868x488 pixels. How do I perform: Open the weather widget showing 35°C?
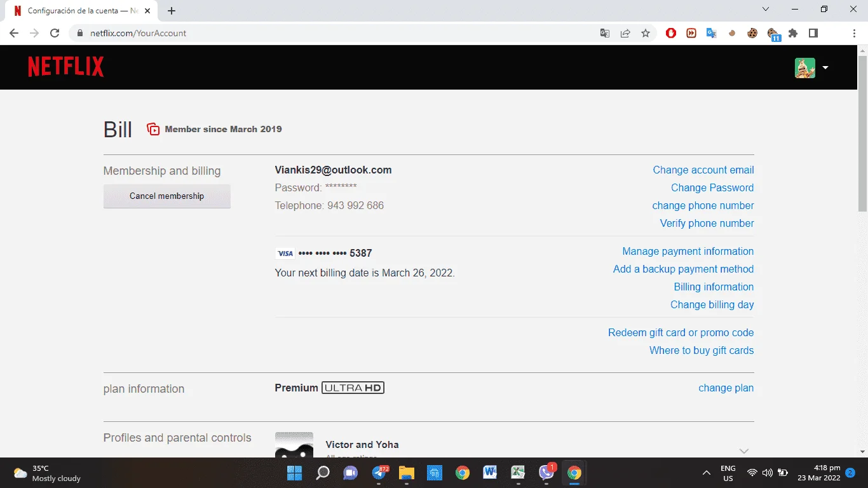coord(48,473)
